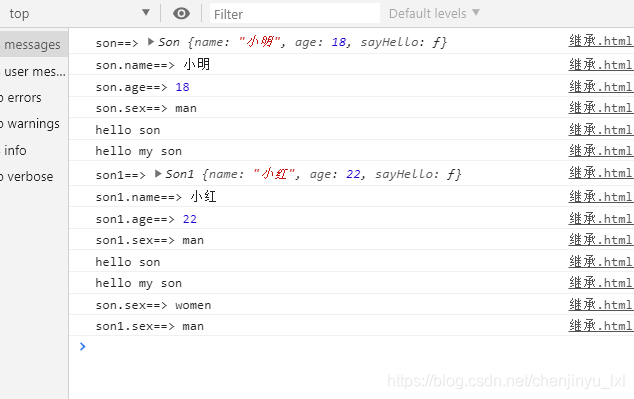Open the Default levels dropdown
Viewport: 634px width, 399px height.
pyautogui.click(x=434, y=13)
